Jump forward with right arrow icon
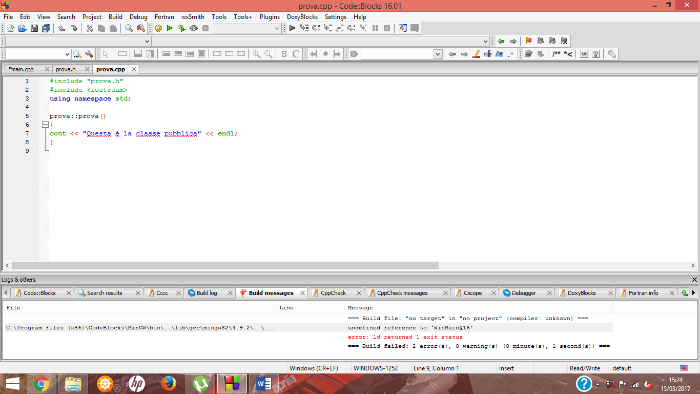 tap(513, 41)
